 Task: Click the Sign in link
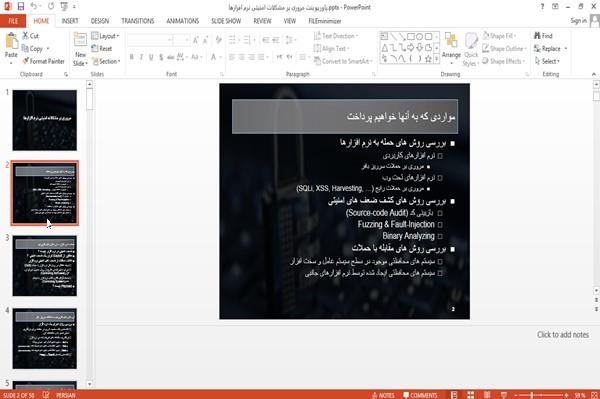pos(578,21)
